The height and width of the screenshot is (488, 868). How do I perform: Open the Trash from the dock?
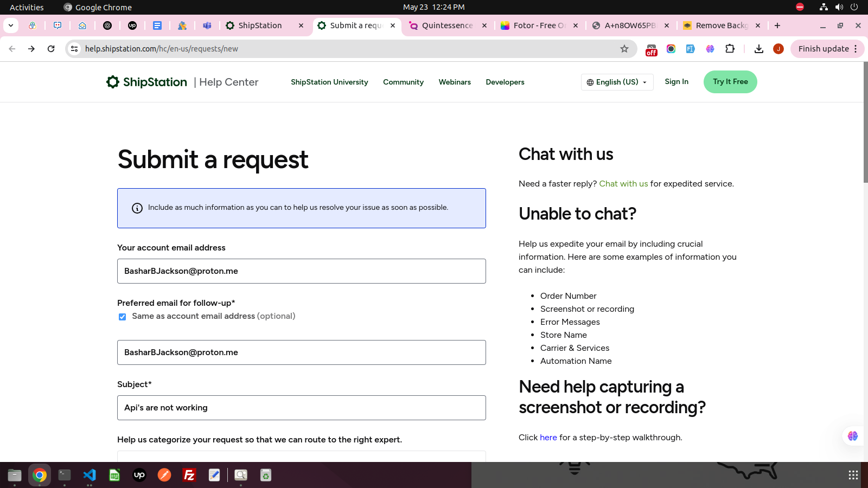tap(265, 475)
